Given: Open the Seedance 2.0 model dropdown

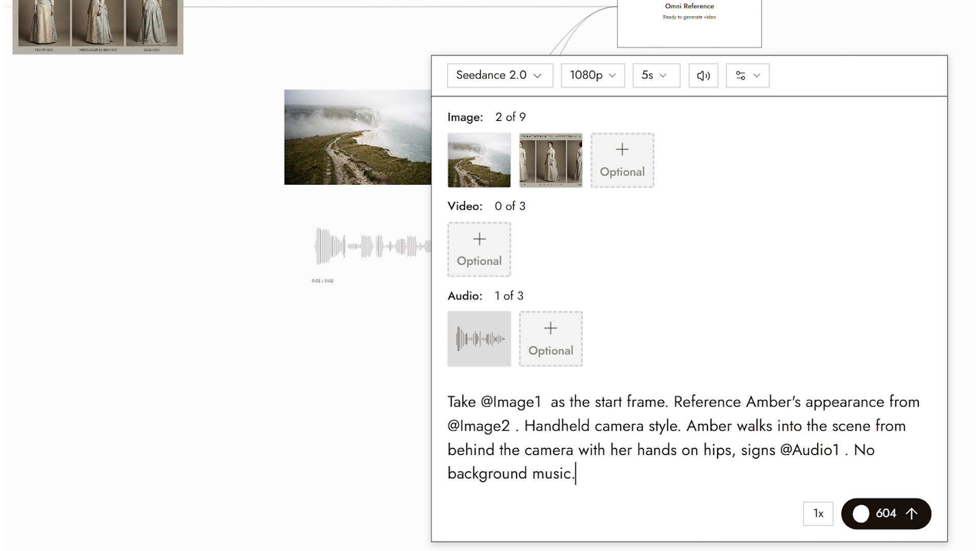Looking at the screenshot, I should [x=500, y=76].
